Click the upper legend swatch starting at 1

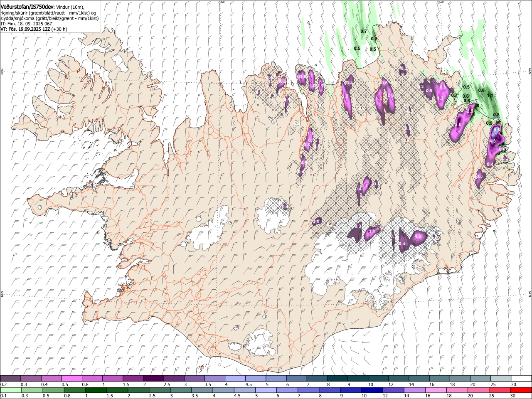click(112, 378)
